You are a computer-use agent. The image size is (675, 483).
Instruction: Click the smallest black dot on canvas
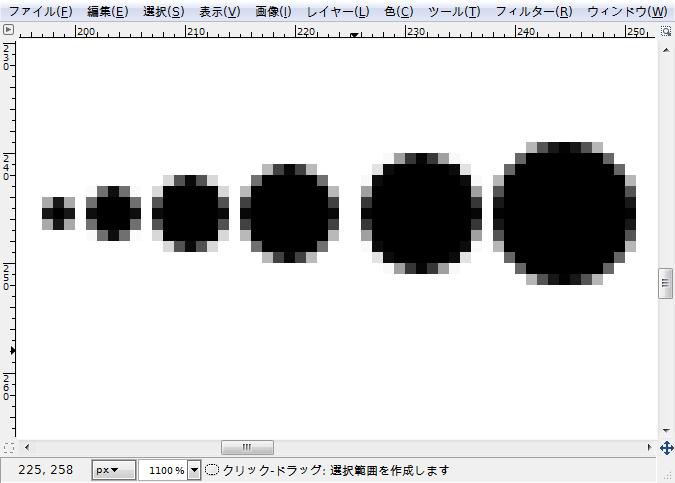pyautogui.click(x=58, y=213)
